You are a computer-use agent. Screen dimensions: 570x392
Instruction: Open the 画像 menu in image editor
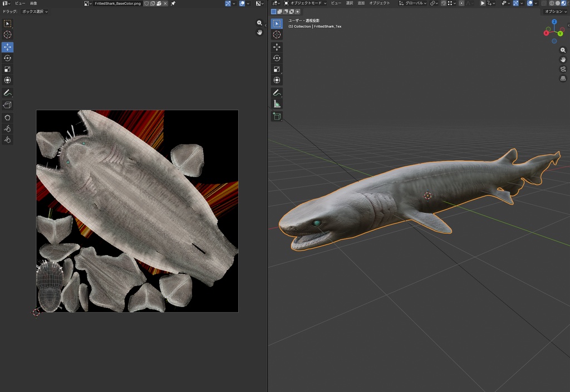[x=33, y=3]
